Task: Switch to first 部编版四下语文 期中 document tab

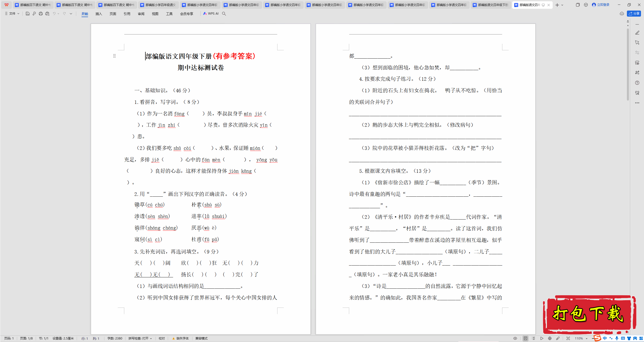Action: (x=33, y=5)
